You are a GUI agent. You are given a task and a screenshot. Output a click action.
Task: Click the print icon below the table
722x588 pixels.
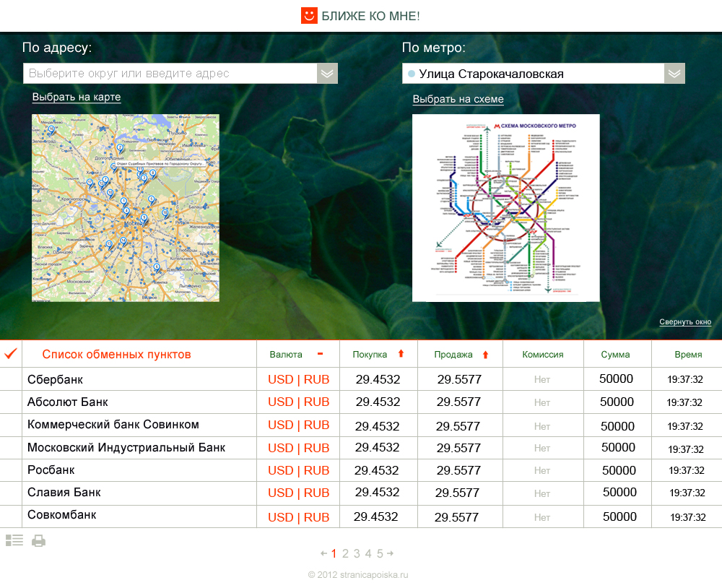click(x=38, y=540)
